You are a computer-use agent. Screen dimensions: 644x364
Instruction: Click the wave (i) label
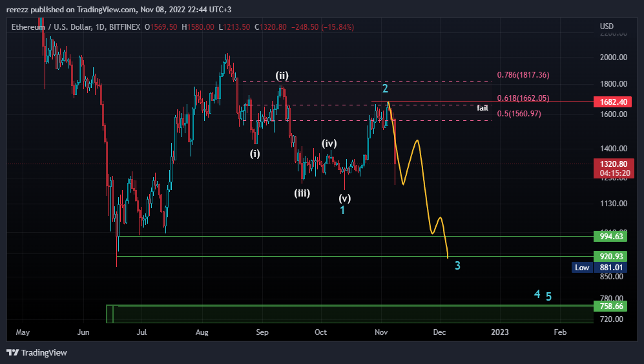pyautogui.click(x=254, y=153)
